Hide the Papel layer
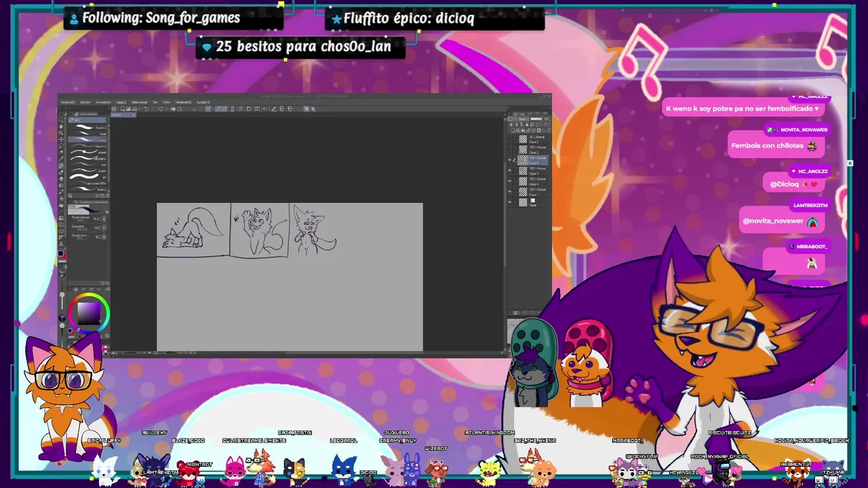 (510, 202)
